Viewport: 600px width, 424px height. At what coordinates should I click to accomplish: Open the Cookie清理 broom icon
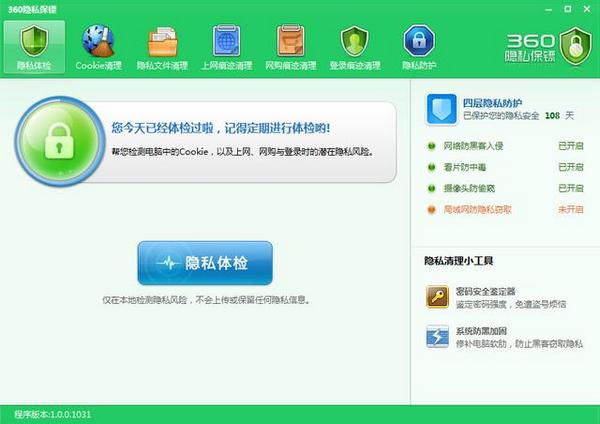click(x=98, y=41)
